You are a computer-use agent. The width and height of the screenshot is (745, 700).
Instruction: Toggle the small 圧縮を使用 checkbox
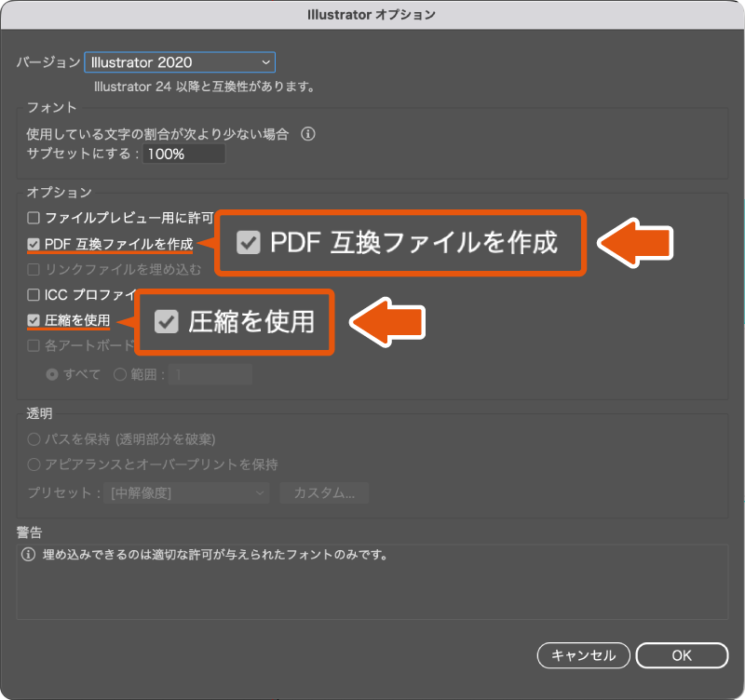pos(34,320)
